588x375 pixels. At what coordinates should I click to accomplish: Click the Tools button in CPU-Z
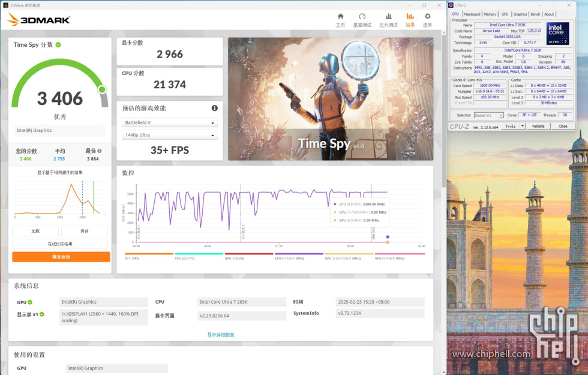[511, 127]
